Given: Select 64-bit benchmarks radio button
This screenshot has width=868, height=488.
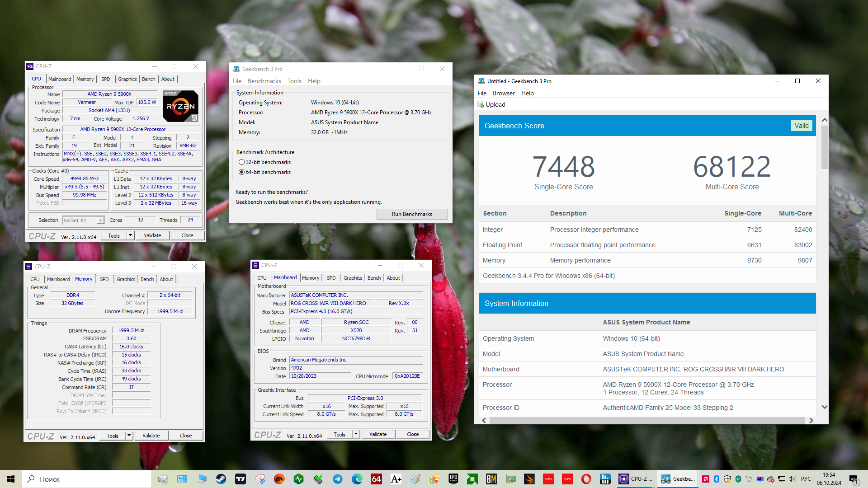Looking at the screenshot, I should pyautogui.click(x=241, y=172).
